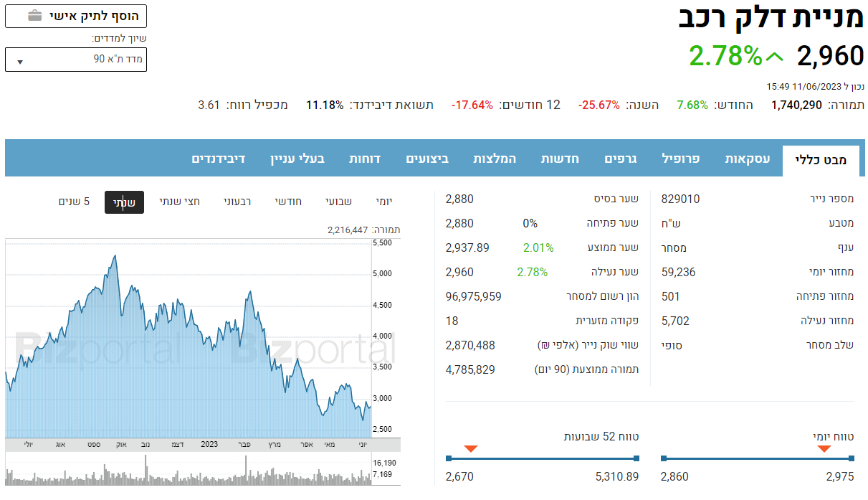Image resolution: width=868 pixels, height=500 pixels.
Task: Click the chart turnover value 2,216,447
Action: pyautogui.click(x=348, y=230)
